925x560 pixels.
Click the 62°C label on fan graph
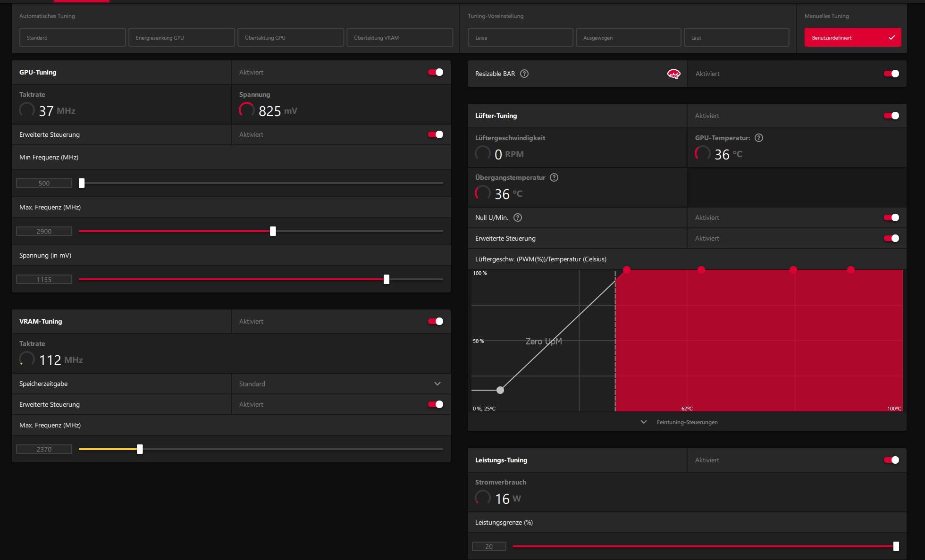point(687,409)
